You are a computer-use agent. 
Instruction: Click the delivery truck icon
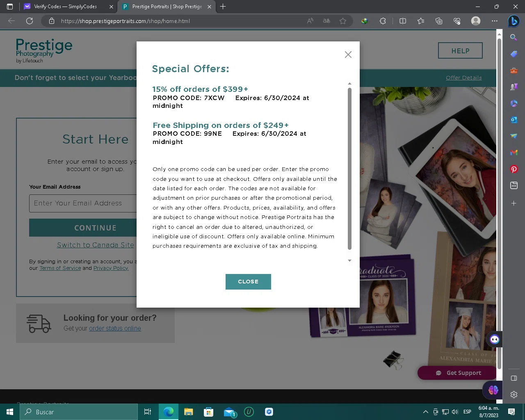click(39, 324)
